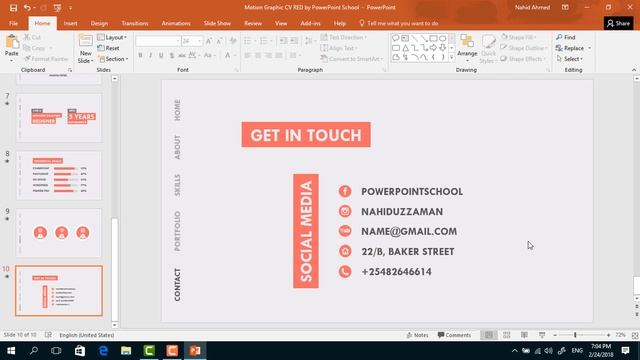Open File Explorer from taskbar
Image resolution: width=640 pixels, height=360 pixels.
point(126,351)
